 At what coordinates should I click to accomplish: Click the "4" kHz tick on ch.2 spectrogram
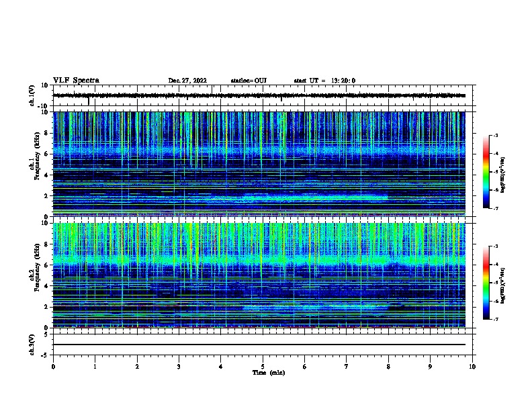pos(46,286)
